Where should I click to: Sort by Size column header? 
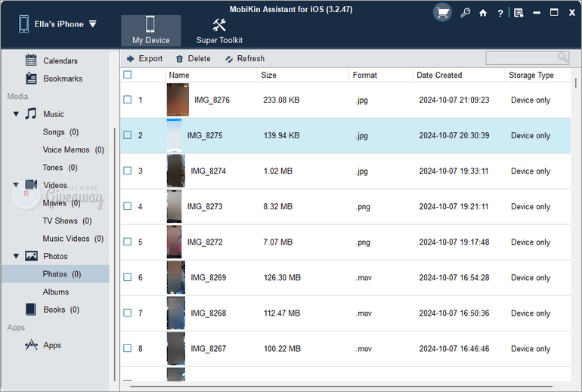[303, 75]
